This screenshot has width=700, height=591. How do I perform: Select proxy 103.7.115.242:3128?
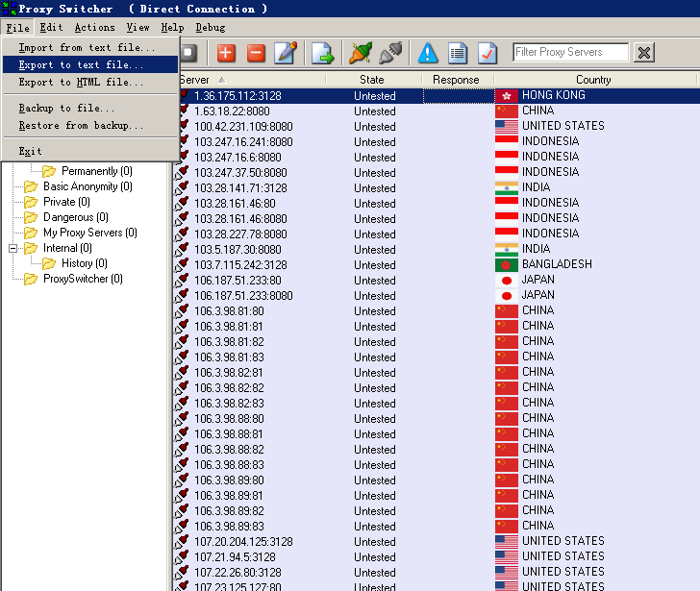(x=240, y=265)
